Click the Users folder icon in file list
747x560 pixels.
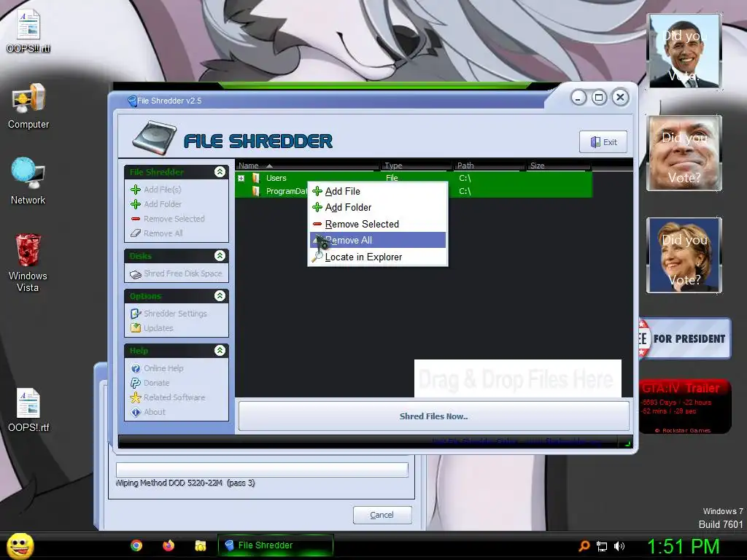pos(256,178)
